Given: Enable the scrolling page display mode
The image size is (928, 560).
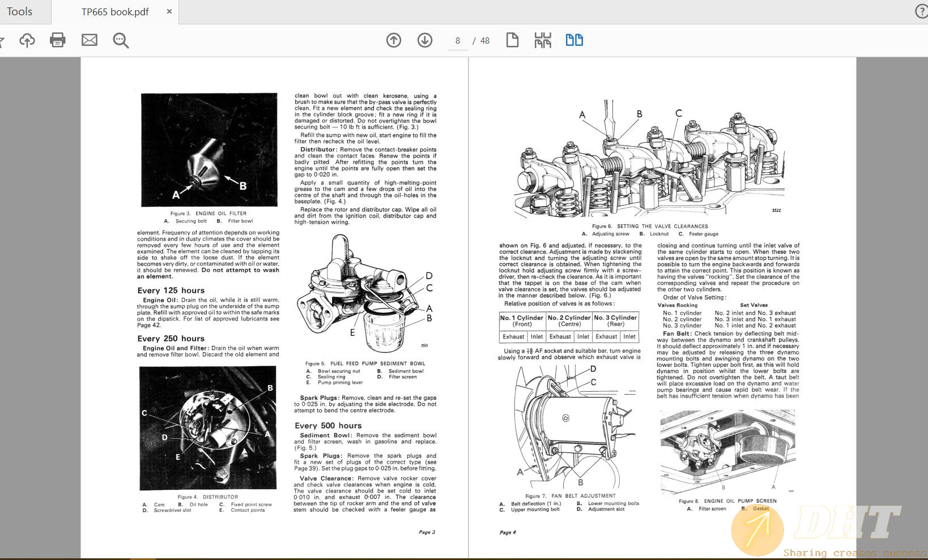Looking at the screenshot, I should 543,40.
